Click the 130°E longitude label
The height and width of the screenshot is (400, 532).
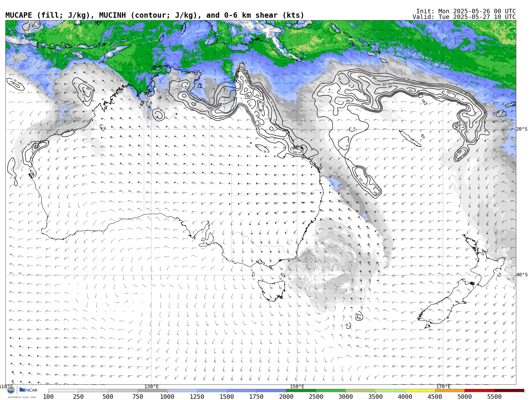[151, 387]
